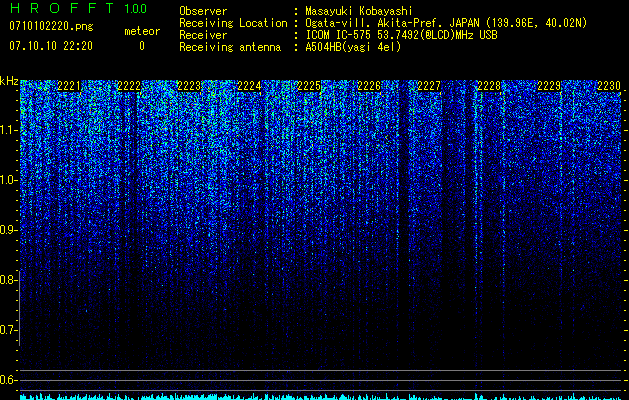Click the 1.0 frequency axis label
Viewport: 629px width, 400px height.
click(7, 180)
